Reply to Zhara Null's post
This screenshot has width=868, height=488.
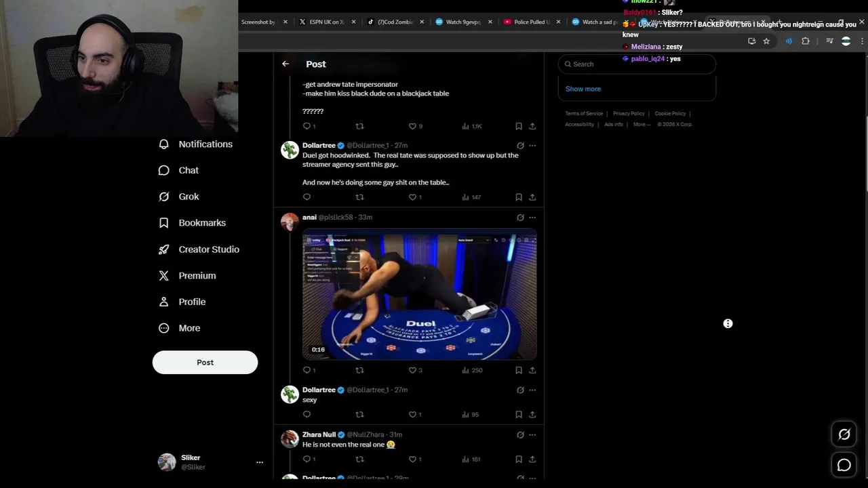pyautogui.click(x=309, y=459)
